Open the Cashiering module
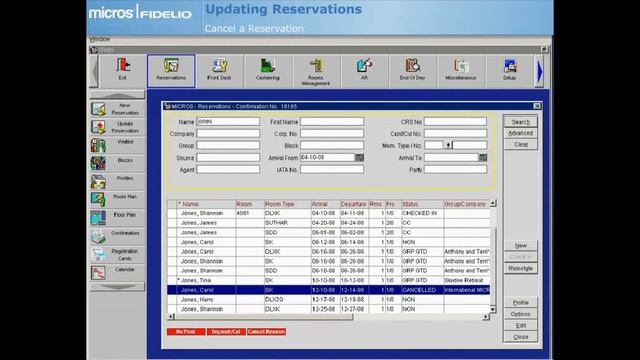 (268, 71)
